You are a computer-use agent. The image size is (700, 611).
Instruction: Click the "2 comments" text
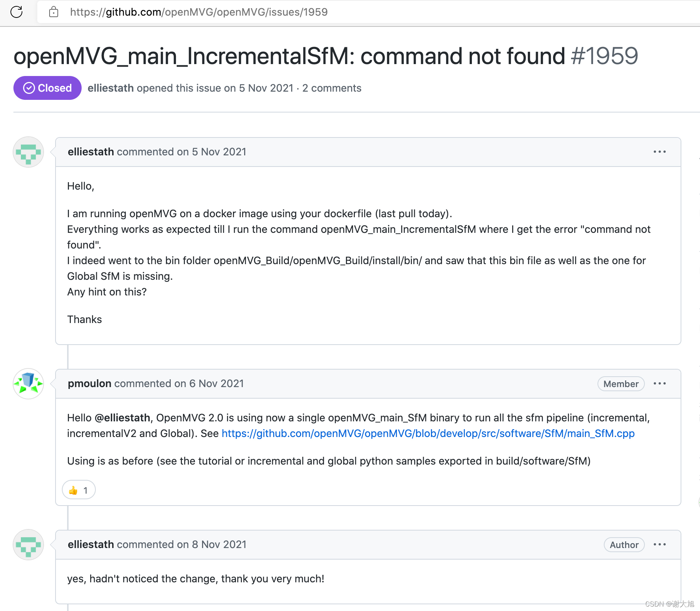tap(331, 88)
